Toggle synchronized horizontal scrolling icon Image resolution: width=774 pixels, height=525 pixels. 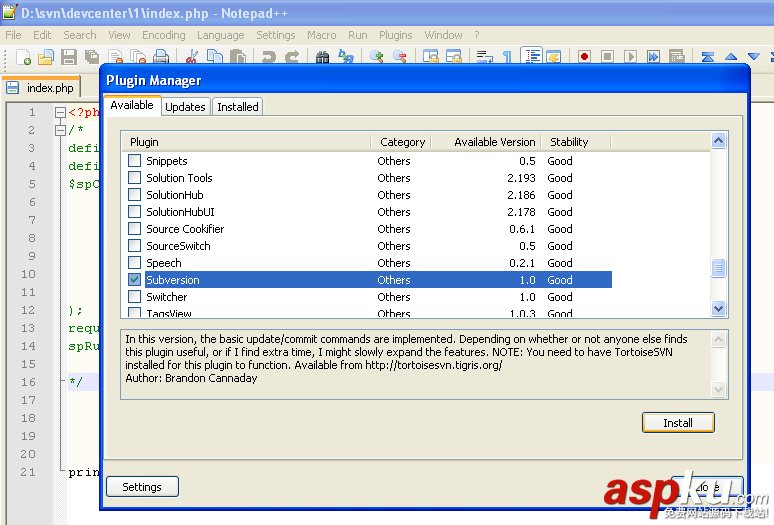coord(454,57)
